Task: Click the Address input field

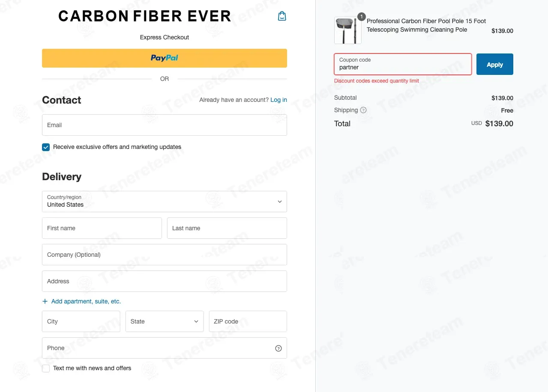Action: [165, 281]
